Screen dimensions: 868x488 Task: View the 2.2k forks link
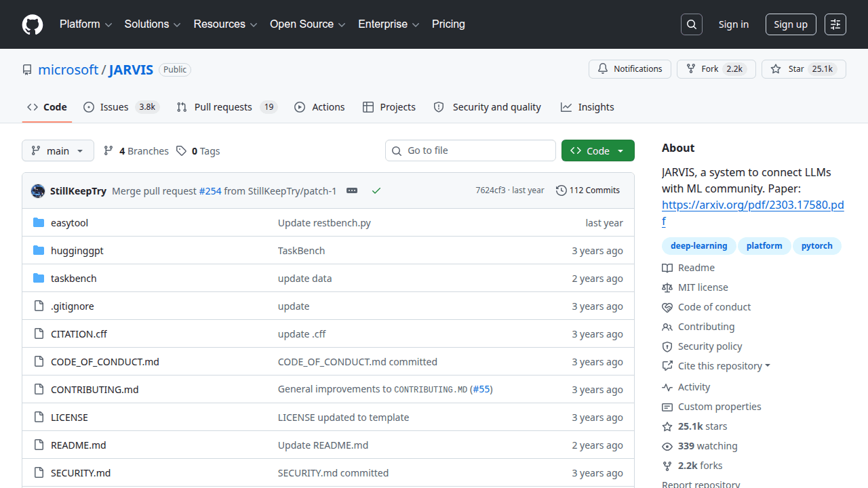692,466
